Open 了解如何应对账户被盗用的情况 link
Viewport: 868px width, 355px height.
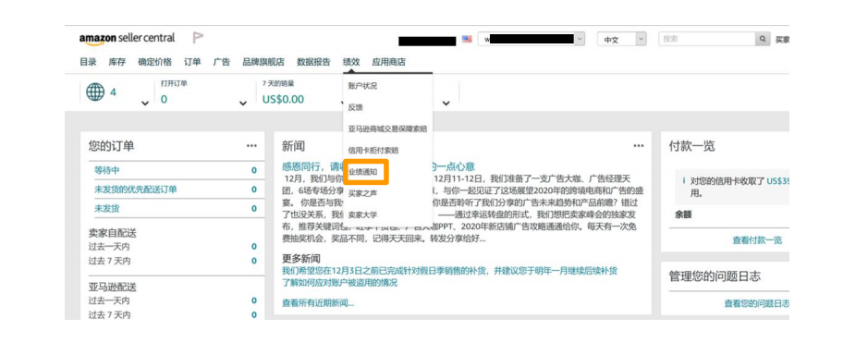click(x=339, y=283)
